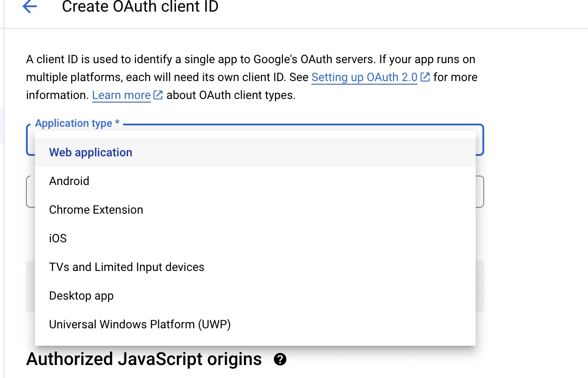Select Chrome Extension option
This screenshot has height=378, width=588.
pyautogui.click(x=255, y=210)
